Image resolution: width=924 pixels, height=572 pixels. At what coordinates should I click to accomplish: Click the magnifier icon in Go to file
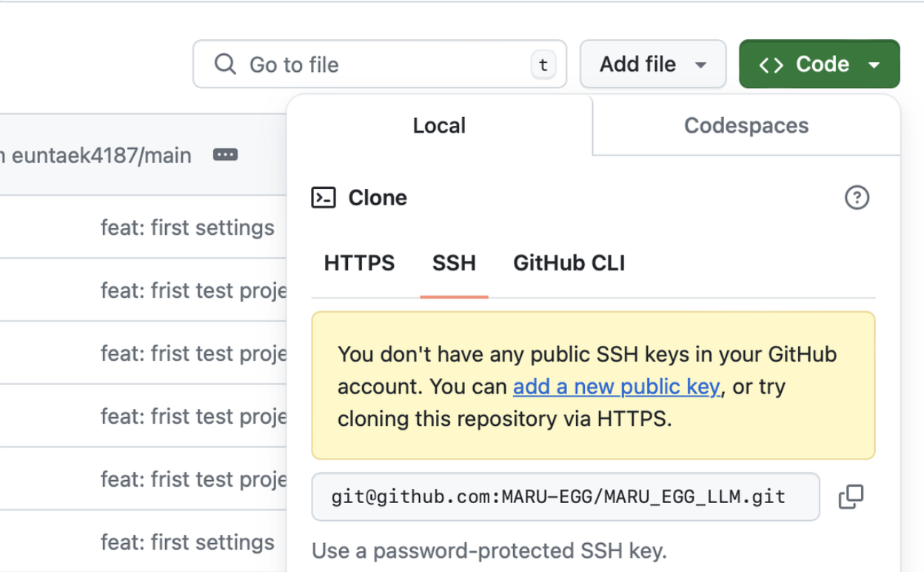[225, 64]
